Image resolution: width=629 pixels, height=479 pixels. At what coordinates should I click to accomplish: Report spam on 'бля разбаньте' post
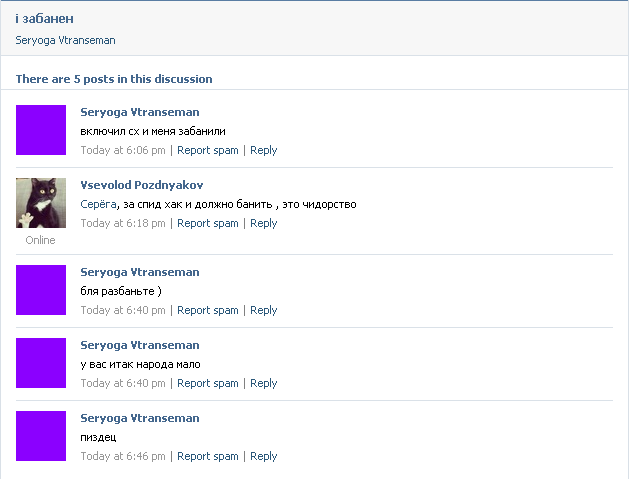click(x=208, y=310)
